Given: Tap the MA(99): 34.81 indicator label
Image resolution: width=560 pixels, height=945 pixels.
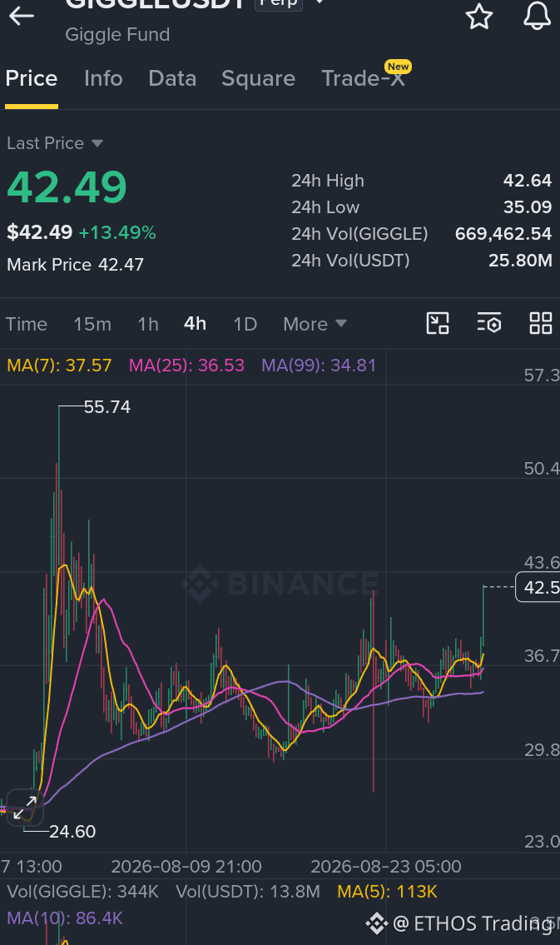Looking at the screenshot, I should point(319,366).
